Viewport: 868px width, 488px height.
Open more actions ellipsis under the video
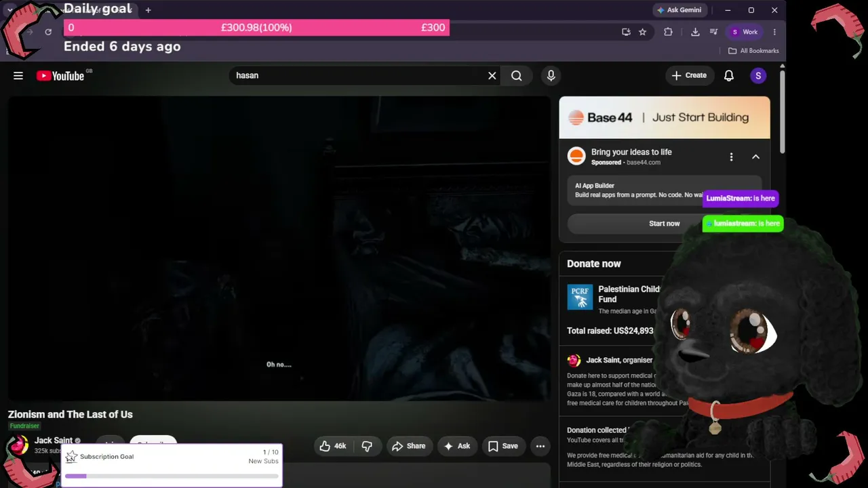(540, 446)
